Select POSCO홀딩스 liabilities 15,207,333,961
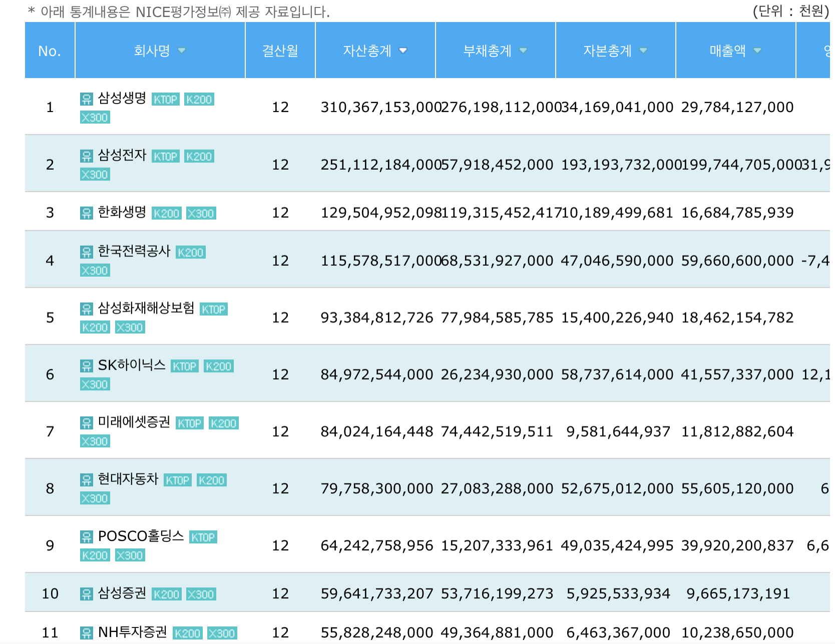This screenshot has width=835, height=644. [x=497, y=546]
